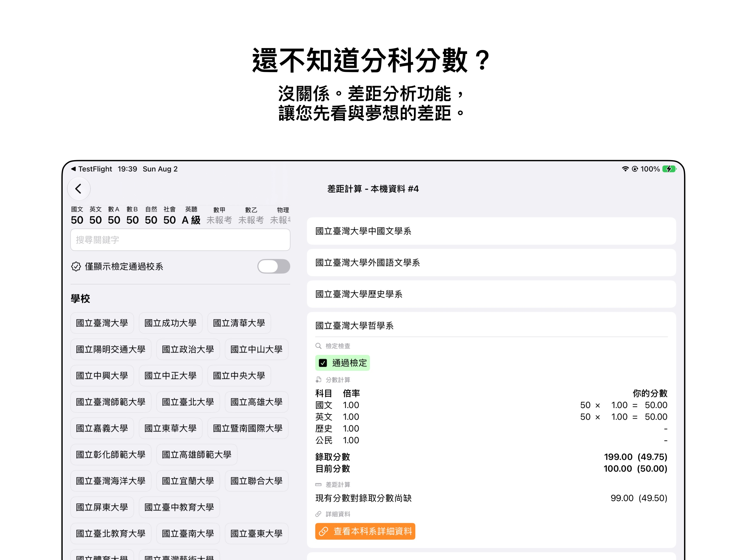Select 國立臺灣師範大學 school chip
Viewport: 747px width, 560px height.
(111, 402)
